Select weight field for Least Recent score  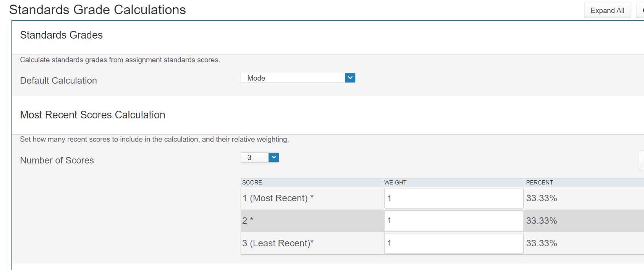click(x=453, y=243)
